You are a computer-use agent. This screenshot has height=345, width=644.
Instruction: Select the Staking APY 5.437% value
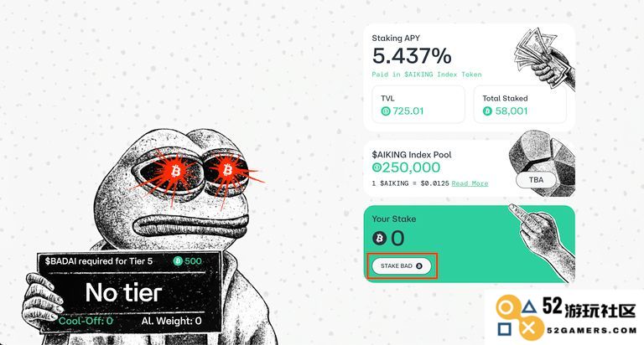(x=412, y=56)
